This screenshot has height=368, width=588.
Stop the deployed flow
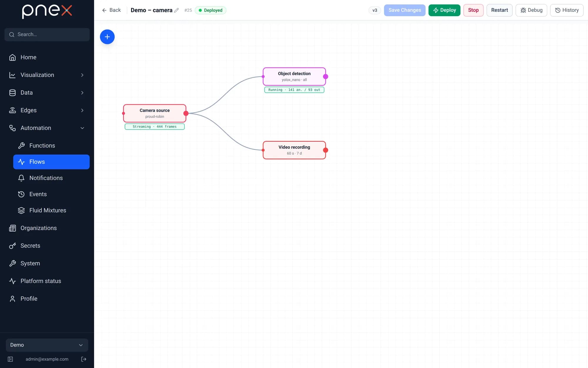[473, 10]
